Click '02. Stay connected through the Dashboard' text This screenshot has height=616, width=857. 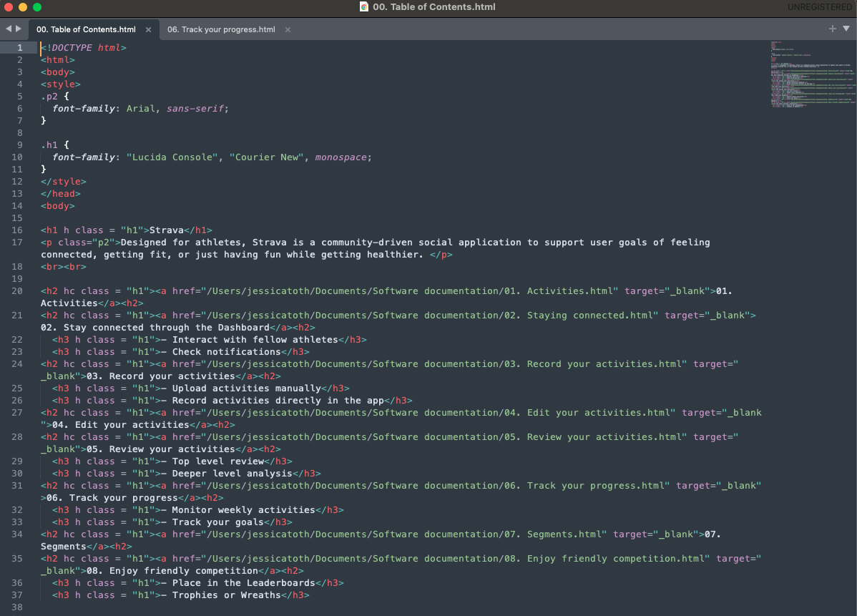coord(155,328)
